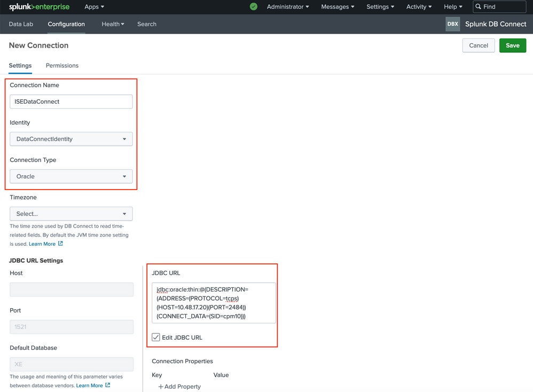Click the Connection Name input field

coord(71,101)
